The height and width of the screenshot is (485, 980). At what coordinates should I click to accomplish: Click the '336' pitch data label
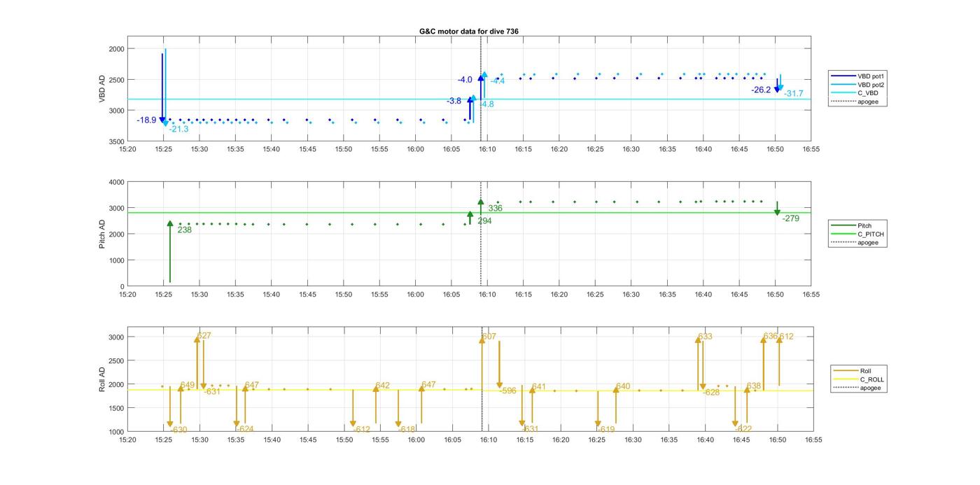point(495,209)
